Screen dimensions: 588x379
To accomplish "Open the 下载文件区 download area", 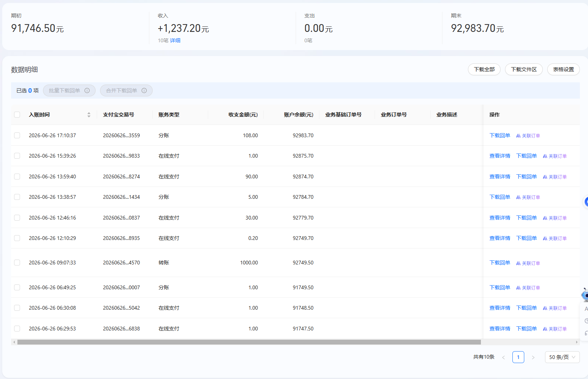I will point(524,69).
